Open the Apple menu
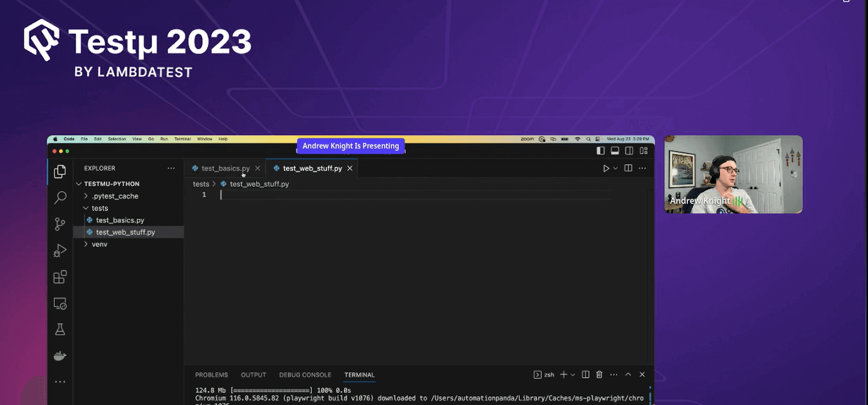The width and height of the screenshot is (868, 405). click(55, 139)
